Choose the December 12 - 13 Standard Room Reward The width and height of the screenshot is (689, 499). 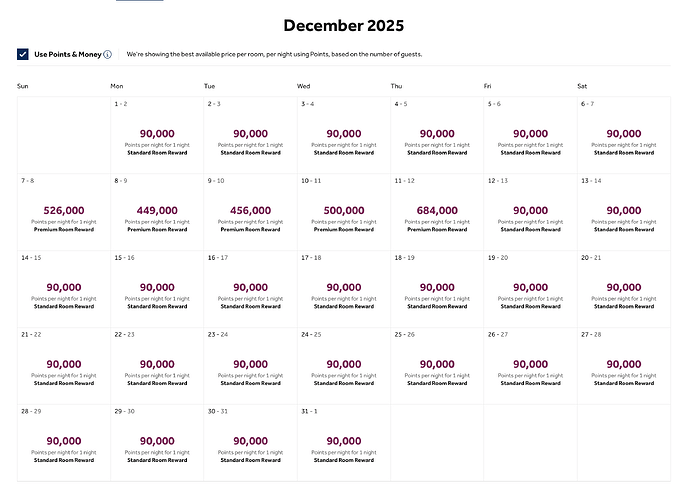[530, 212]
